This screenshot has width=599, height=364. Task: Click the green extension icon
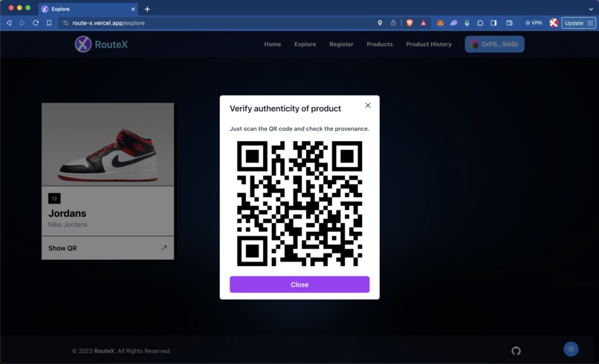pos(467,23)
